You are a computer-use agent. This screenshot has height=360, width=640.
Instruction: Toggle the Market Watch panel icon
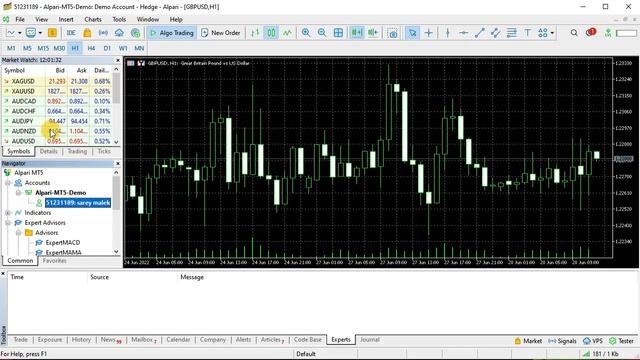coord(52,33)
